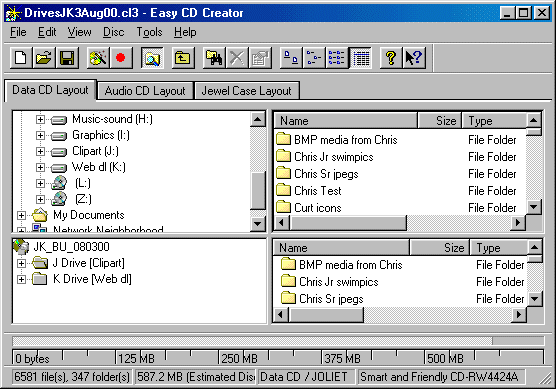Click Size column header in lower CD list
Image resolution: width=556 pixels, height=389 pixels.
440,248
